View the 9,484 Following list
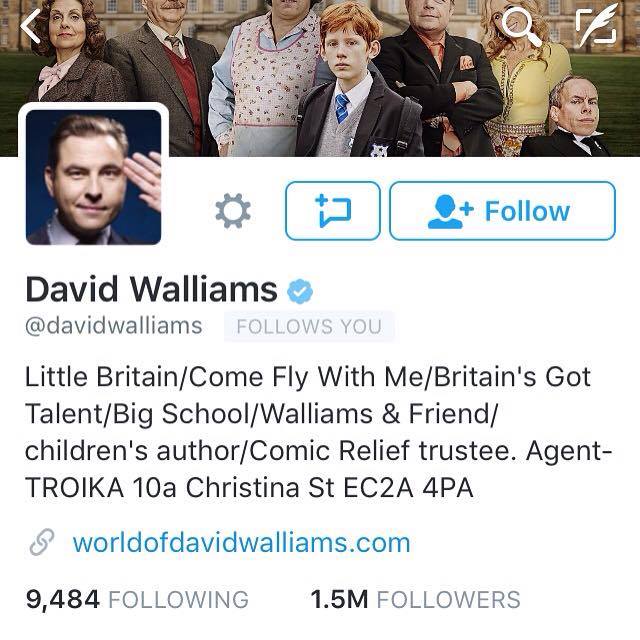The image size is (640, 640). click(x=137, y=599)
